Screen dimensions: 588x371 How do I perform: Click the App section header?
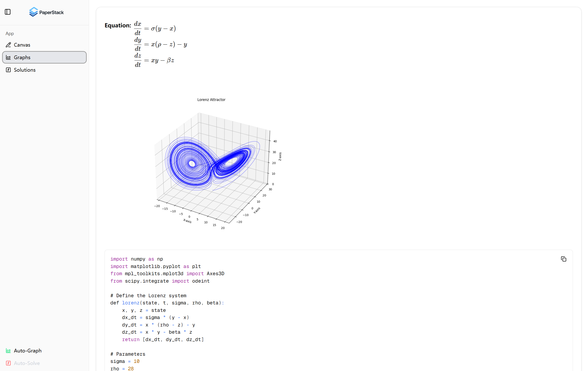pyautogui.click(x=10, y=33)
